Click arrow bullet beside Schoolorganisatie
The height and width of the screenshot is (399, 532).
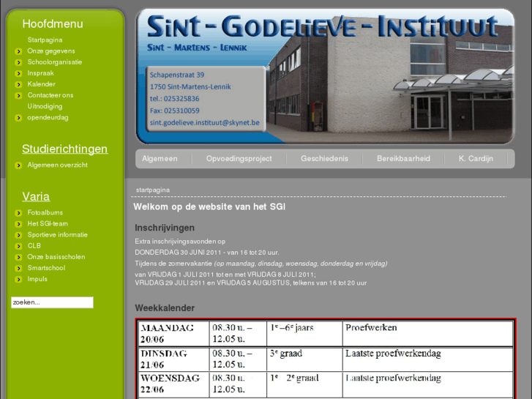coord(18,62)
